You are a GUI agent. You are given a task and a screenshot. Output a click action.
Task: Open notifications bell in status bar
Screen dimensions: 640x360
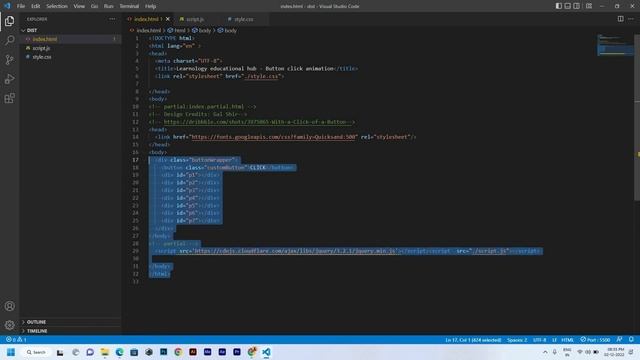click(x=631, y=340)
